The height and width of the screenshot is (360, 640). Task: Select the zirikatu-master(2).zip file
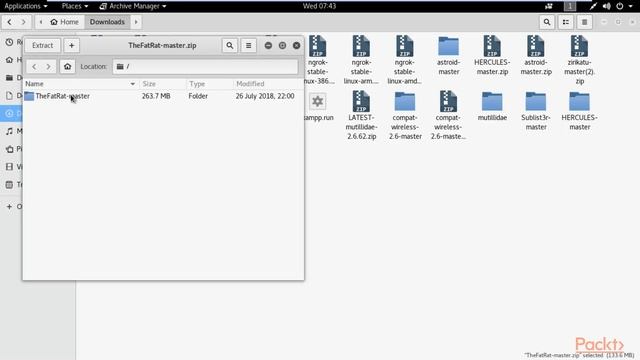[580, 60]
